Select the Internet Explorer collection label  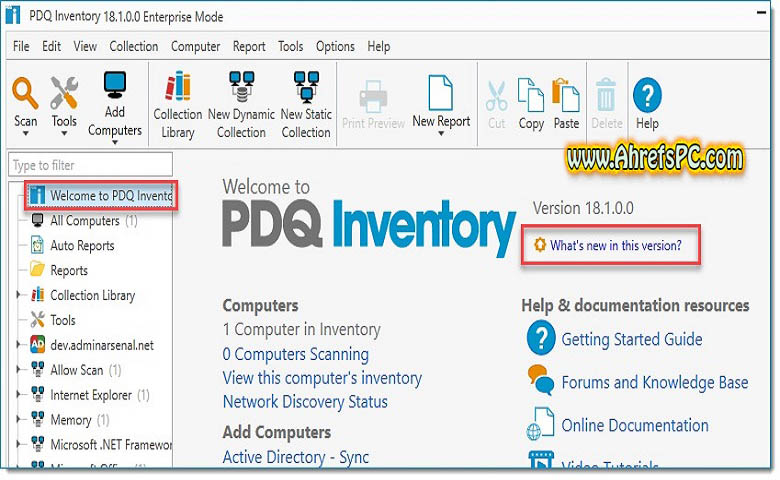point(91,395)
